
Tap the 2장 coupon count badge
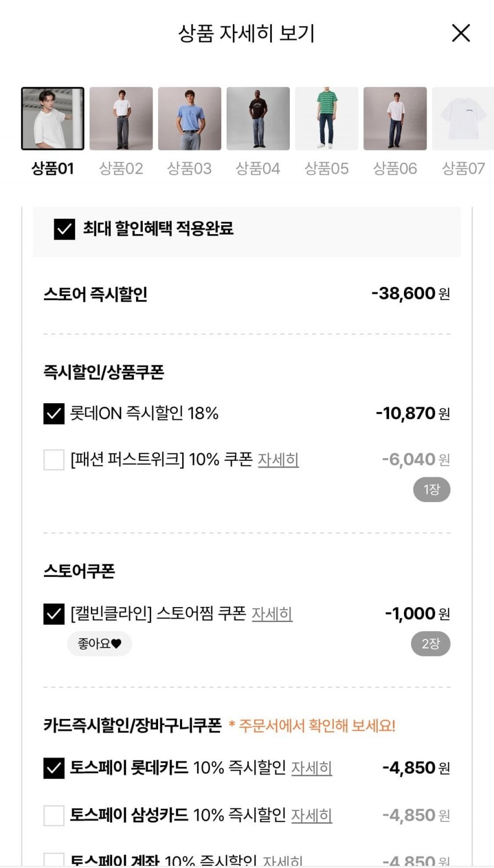(x=431, y=644)
